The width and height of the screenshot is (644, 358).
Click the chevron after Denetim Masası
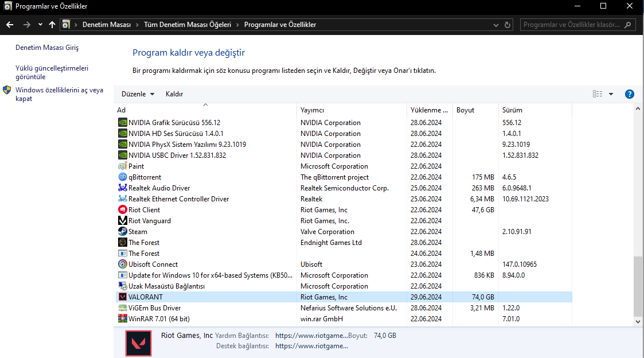[137, 25]
